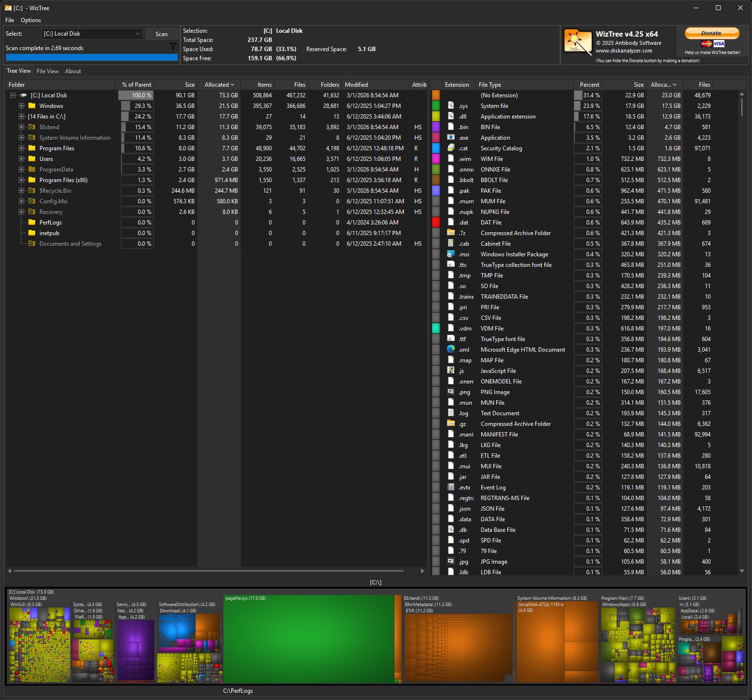Open the File menu
Viewport: 752px width, 700px height.
coord(10,20)
